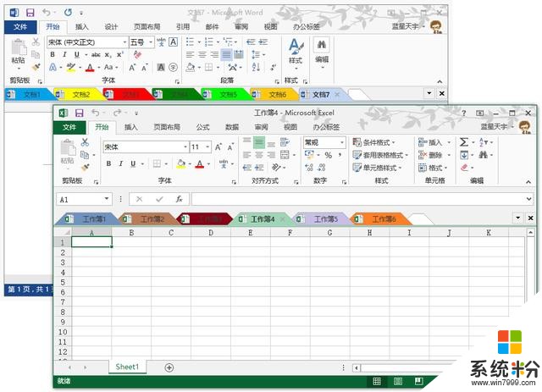Open the Excel File tab
This screenshot has width=542, height=392.
pyautogui.click(x=69, y=127)
